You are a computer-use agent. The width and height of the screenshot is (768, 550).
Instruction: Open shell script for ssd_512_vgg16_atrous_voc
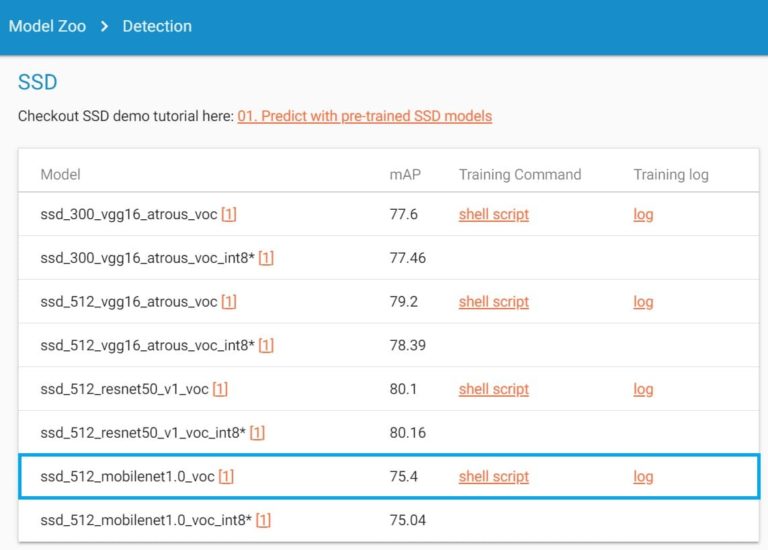point(493,302)
